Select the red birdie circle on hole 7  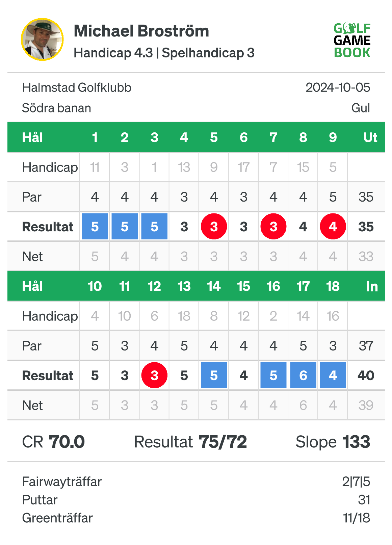coord(273,227)
